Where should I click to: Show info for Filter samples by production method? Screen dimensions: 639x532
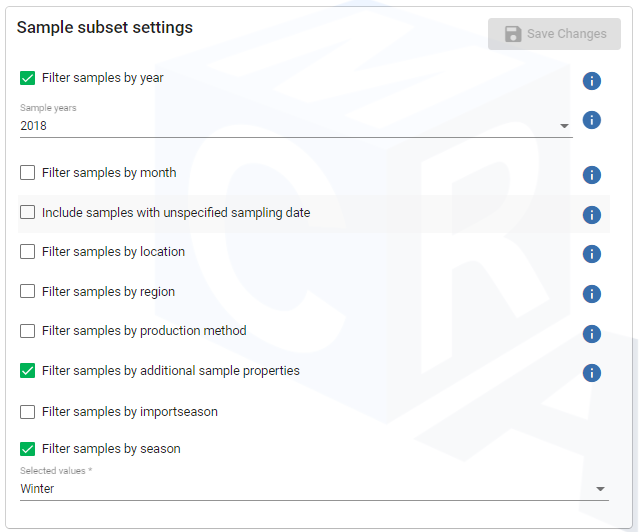[591, 334]
